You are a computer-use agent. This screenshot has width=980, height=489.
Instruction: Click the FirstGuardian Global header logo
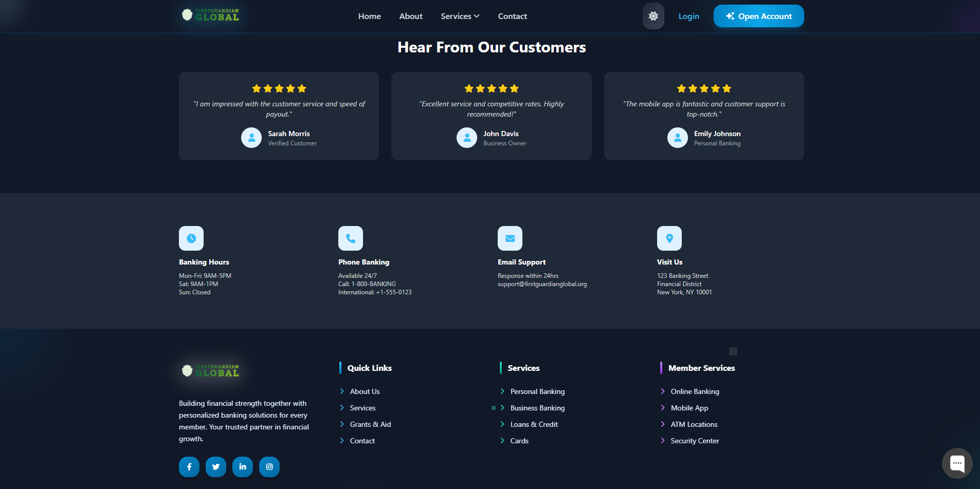click(211, 15)
